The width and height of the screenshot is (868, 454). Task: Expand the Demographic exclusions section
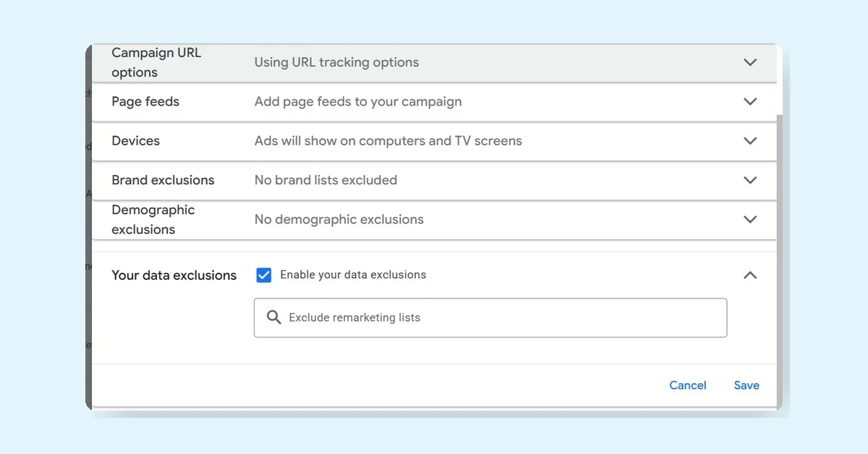(750, 218)
